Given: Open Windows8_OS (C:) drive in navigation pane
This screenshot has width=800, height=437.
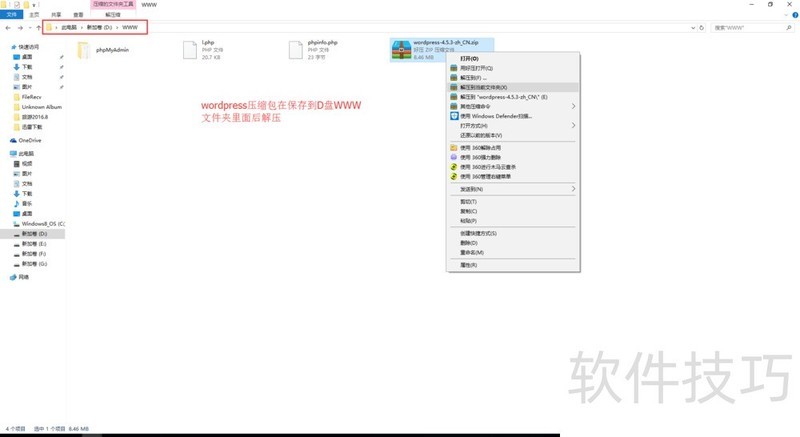Looking at the screenshot, I should coord(43,224).
